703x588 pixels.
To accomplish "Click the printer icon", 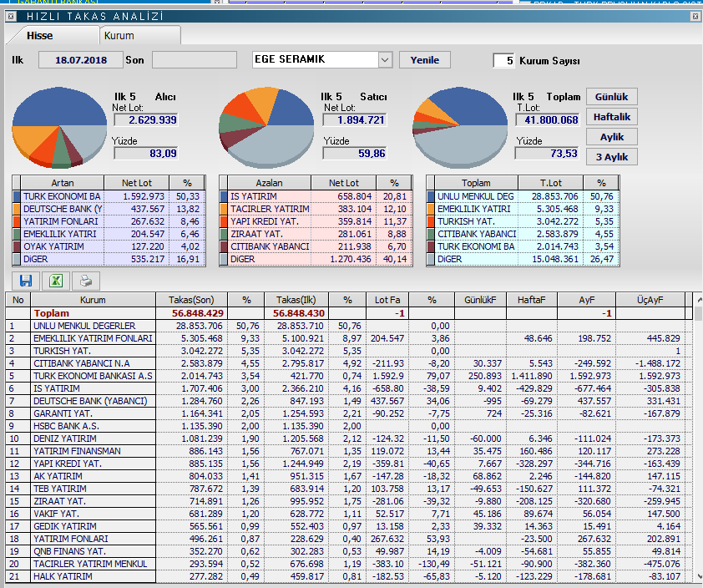I will [86, 281].
